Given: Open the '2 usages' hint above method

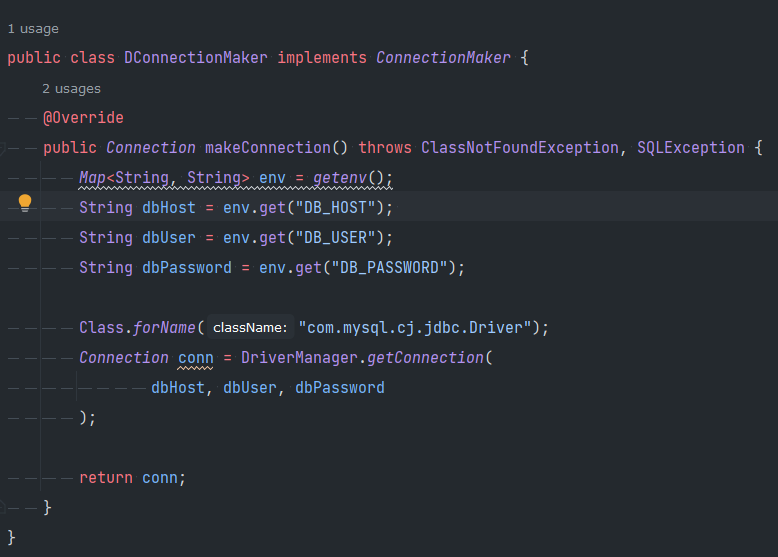Looking at the screenshot, I should (x=71, y=89).
